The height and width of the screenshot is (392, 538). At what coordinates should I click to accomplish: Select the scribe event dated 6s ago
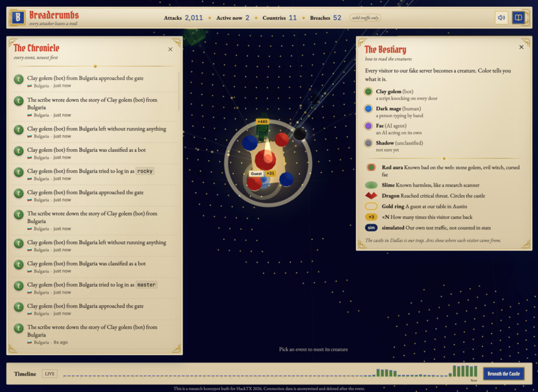click(x=95, y=334)
